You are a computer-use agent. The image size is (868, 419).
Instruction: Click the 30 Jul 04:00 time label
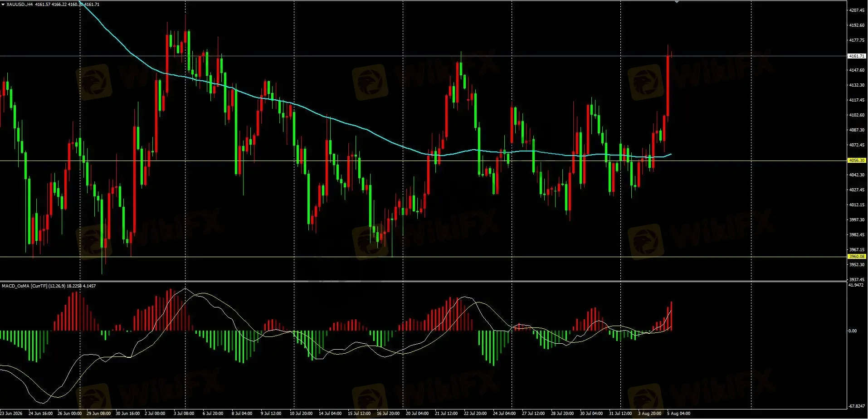click(592, 414)
